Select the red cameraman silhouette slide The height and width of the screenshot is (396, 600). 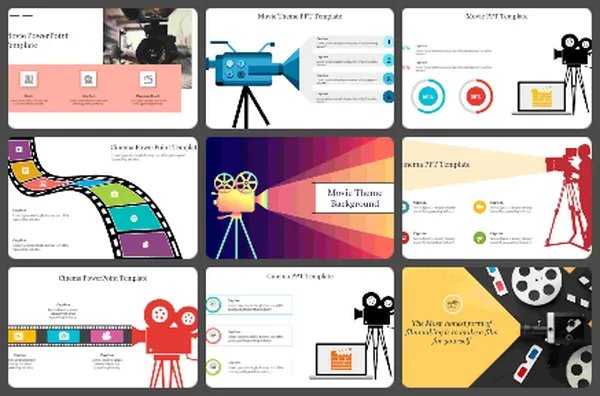tap(497, 198)
